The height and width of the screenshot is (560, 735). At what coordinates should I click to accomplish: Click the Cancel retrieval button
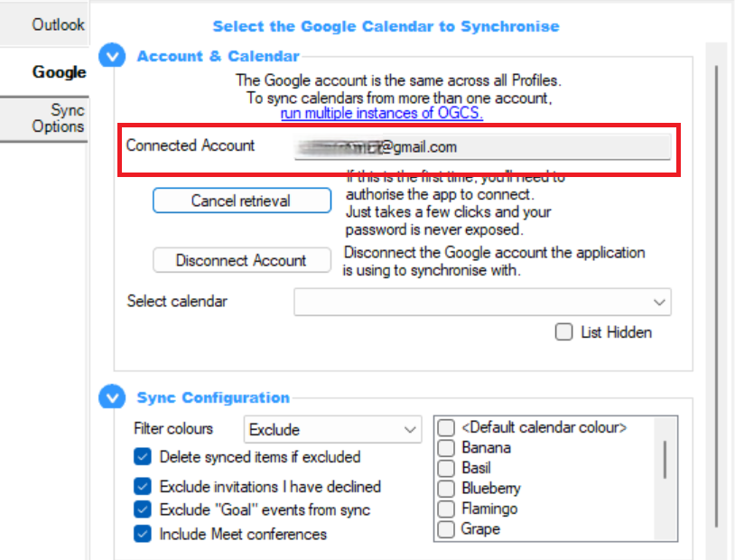click(x=242, y=201)
